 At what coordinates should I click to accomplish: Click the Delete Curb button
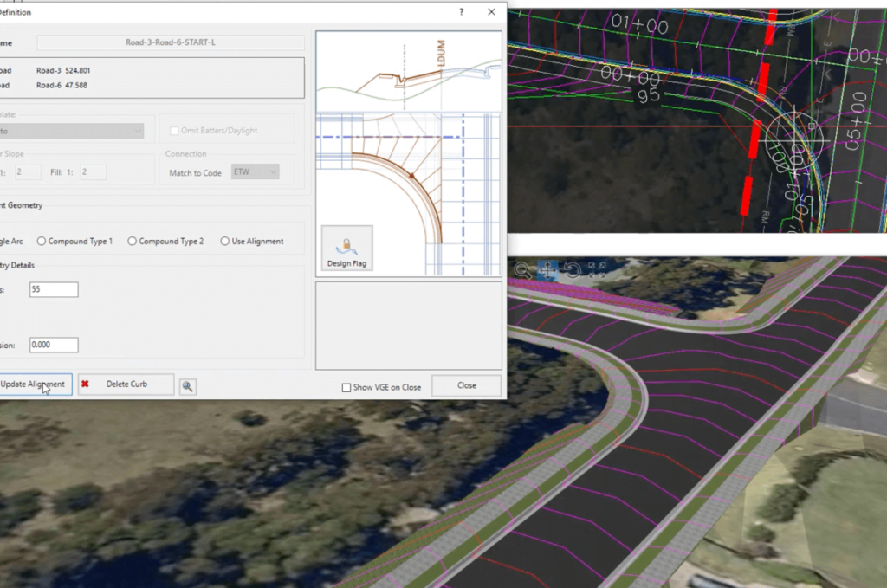126,384
